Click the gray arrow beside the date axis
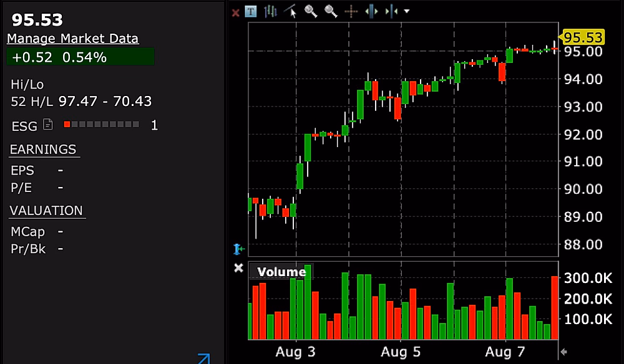The height and width of the screenshot is (364, 624). point(563,352)
